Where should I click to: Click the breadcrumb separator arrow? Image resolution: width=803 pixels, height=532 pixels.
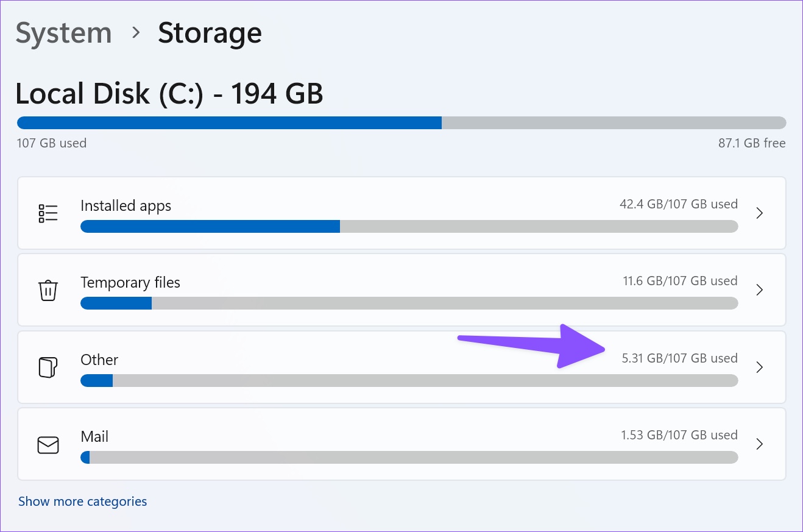click(136, 33)
